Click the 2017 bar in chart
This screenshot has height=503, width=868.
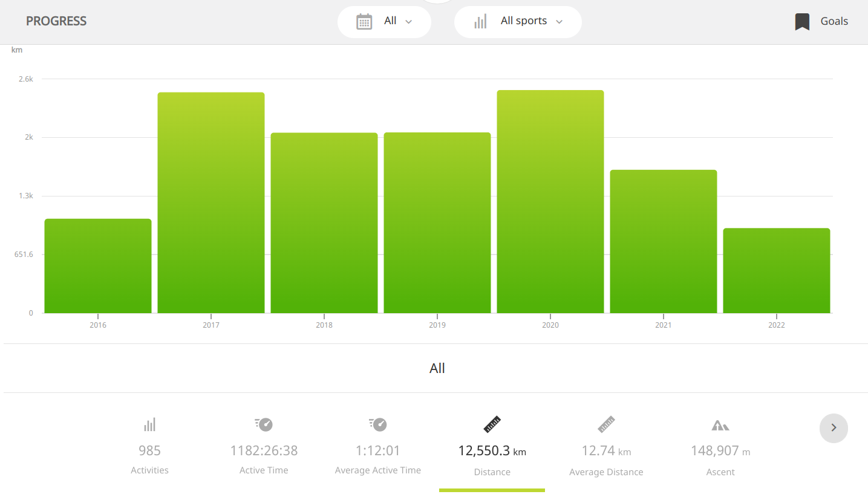(211, 203)
